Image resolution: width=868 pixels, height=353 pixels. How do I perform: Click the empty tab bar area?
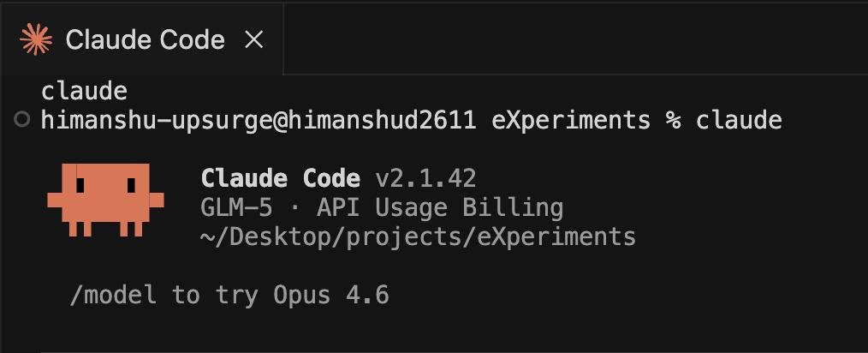(x=574, y=39)
